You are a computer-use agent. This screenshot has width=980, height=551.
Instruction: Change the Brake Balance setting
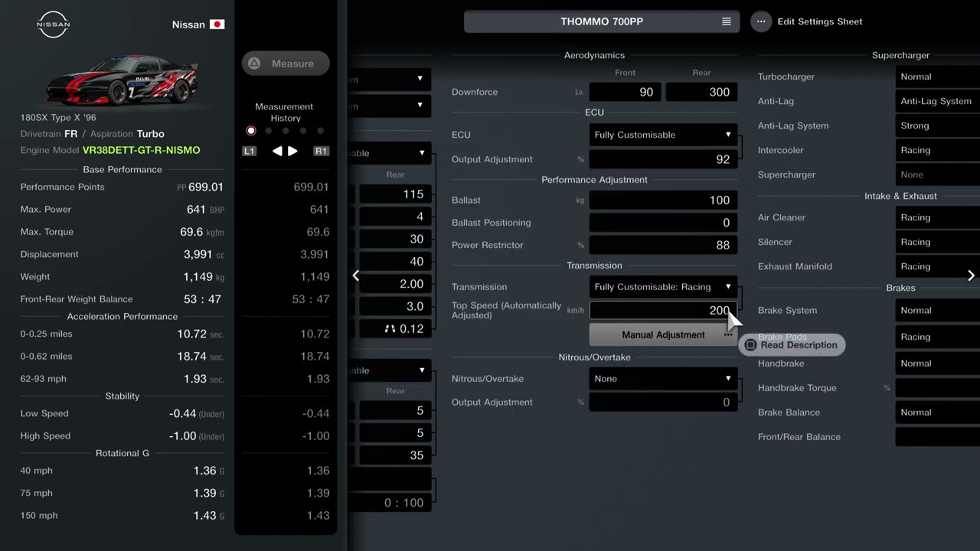[x=937, y=412]
